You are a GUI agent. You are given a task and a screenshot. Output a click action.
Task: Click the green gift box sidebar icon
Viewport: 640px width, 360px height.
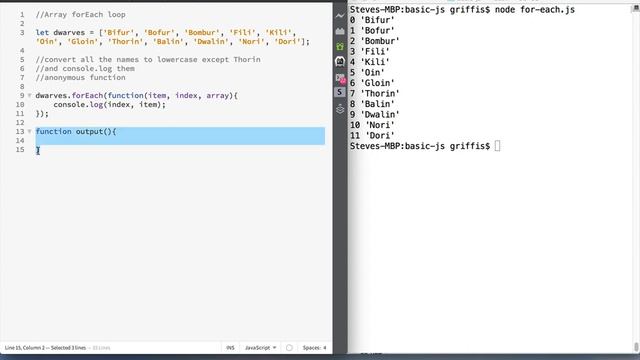click(x=340, y=46)
